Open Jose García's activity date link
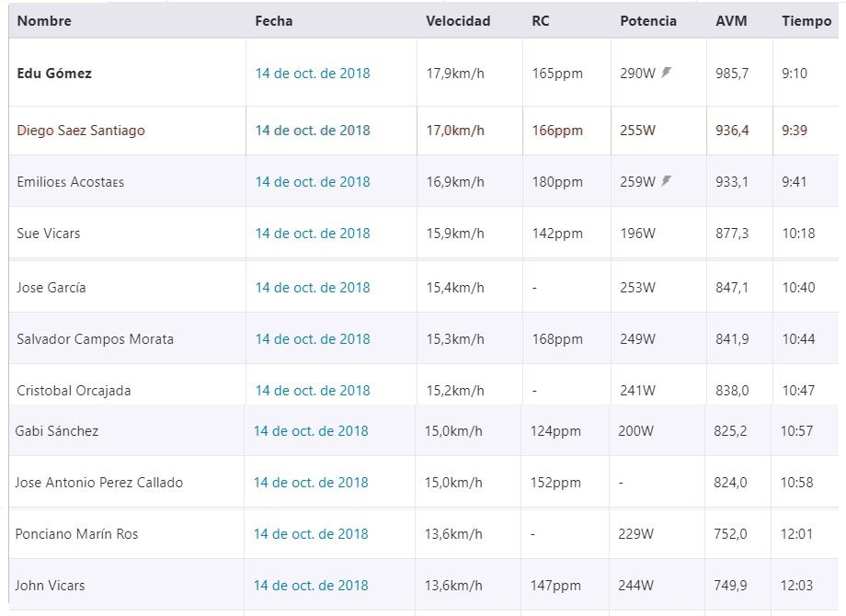Viewport: 846px width, 616px height. (313, 288)
